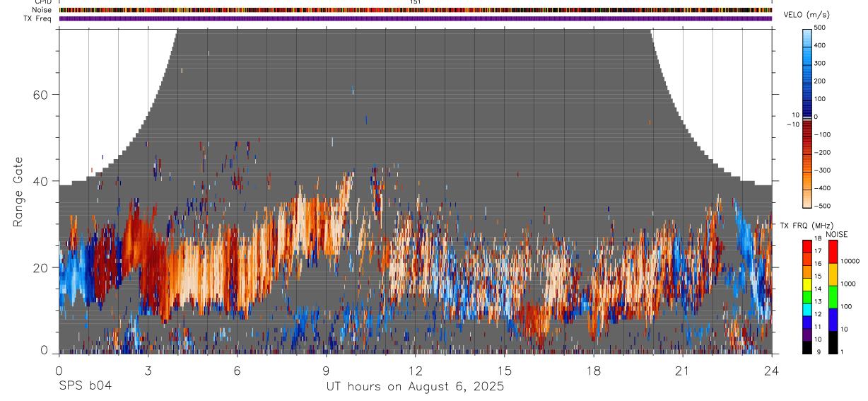Image resolution: width=868 pixels, height=401 pixels.
Task: Click the 'TX FRQ (MHz)' legend title
Action: tap(807, 226)
